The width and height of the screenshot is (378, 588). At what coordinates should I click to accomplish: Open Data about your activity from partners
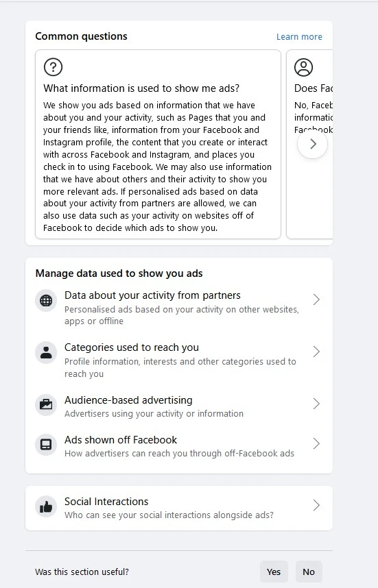point(178,308)
